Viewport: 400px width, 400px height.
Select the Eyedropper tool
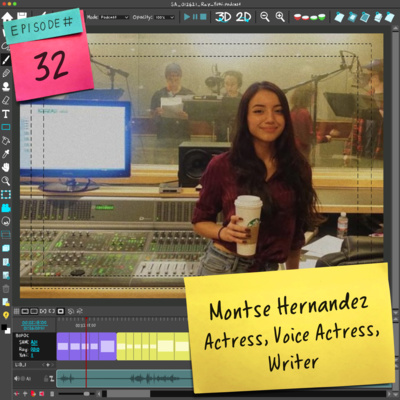(6, 154)
